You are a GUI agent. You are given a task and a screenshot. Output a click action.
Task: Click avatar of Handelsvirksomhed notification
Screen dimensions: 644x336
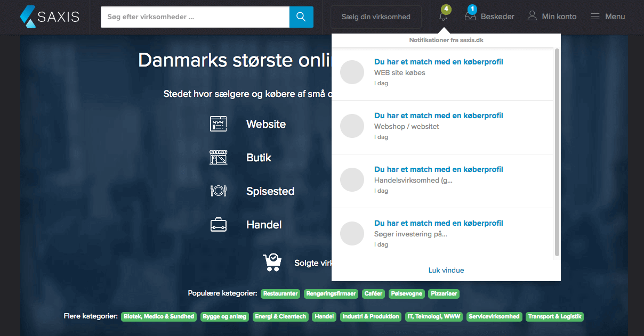pyautogui.click(x=352, y=180)
